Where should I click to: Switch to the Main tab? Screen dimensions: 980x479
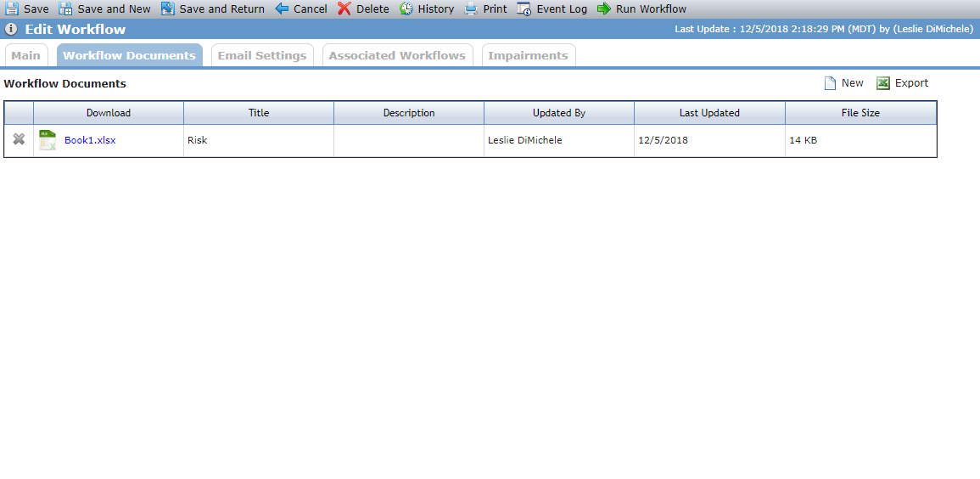click(26, 55)
